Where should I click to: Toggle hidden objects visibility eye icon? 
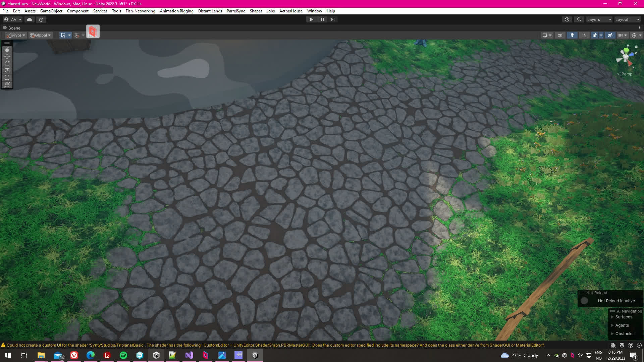pos(610,35)
